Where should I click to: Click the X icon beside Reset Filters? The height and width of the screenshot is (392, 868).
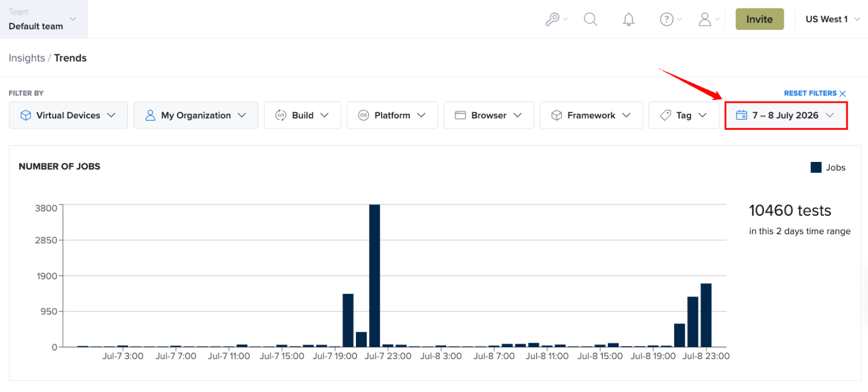click(x=842, y=94)
